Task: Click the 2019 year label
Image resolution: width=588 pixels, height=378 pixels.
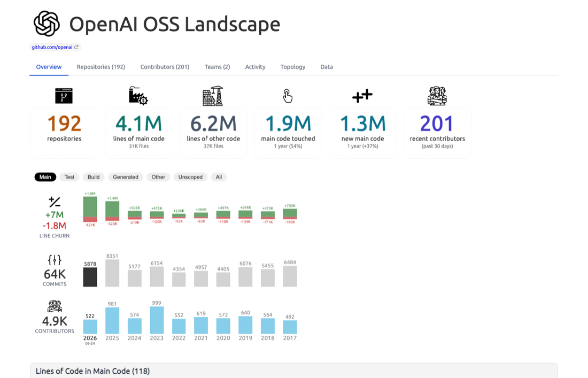Action: point(246,338)
